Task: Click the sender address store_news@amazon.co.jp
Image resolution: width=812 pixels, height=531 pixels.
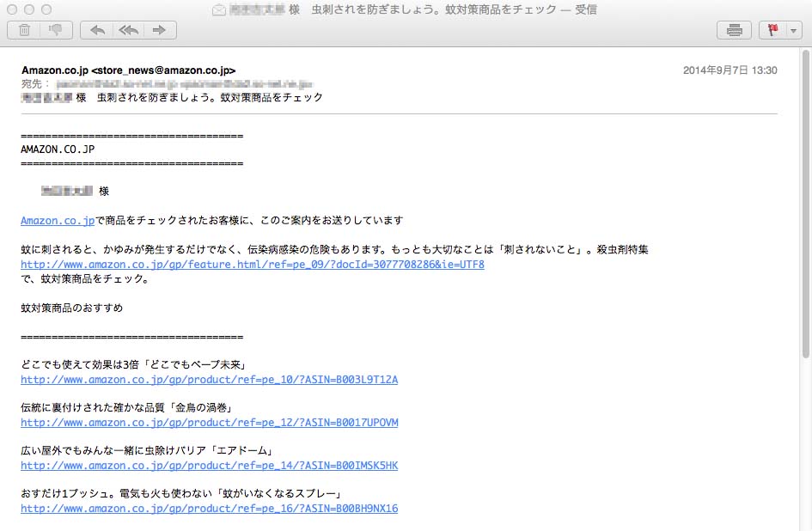Action: [163, 70]
